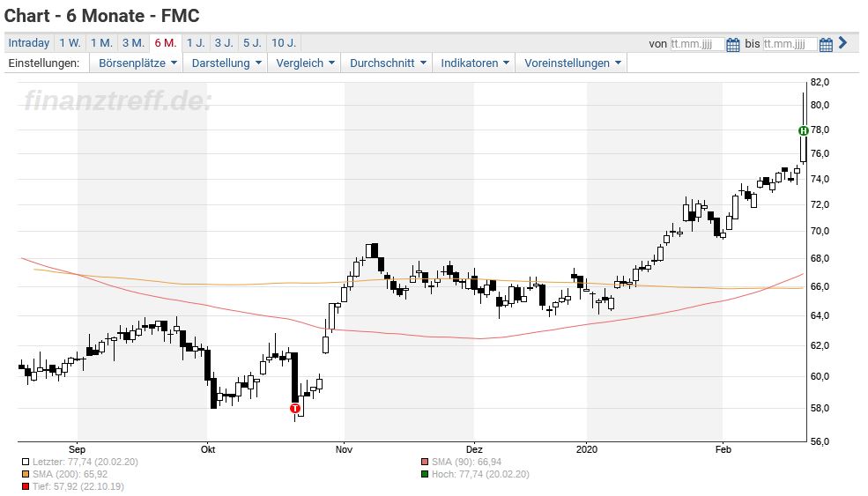Click the white Letzter legend swatch
The height and width of the screenshot is (496, 868).
coord(26,462)
